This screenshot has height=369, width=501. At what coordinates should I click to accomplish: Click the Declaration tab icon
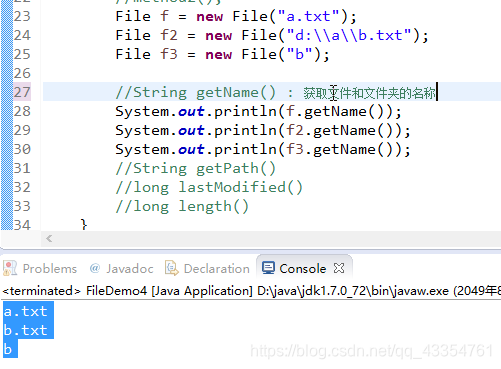(172, 268)
